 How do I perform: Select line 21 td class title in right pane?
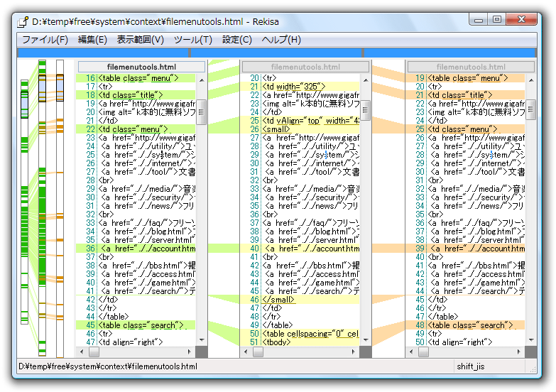click(465, 95)
